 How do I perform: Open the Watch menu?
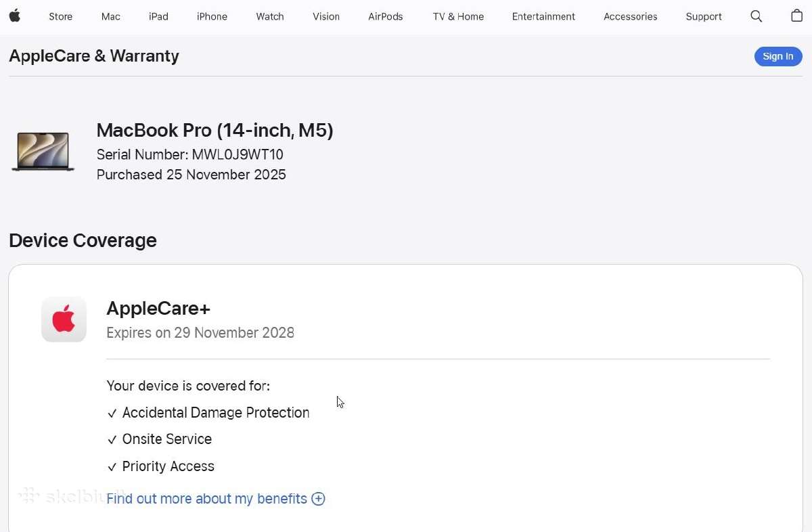(x=270, y=16)
